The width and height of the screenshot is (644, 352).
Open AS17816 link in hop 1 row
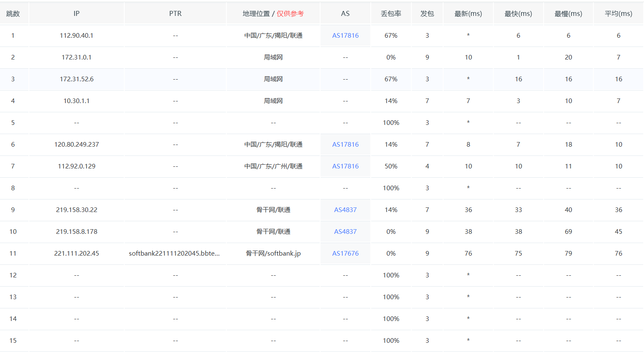[345, 36]
